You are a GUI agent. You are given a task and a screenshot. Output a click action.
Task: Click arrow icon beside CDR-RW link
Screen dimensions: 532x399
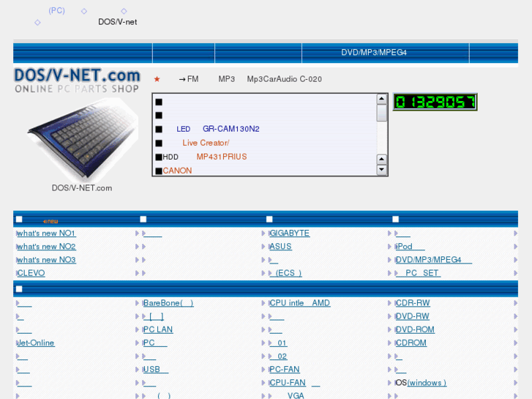(389, 303)
